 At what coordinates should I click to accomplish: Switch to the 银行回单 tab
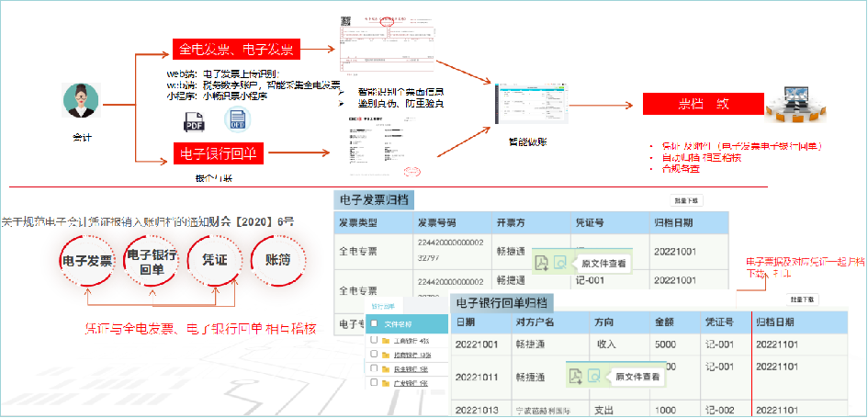coord(382,307)
